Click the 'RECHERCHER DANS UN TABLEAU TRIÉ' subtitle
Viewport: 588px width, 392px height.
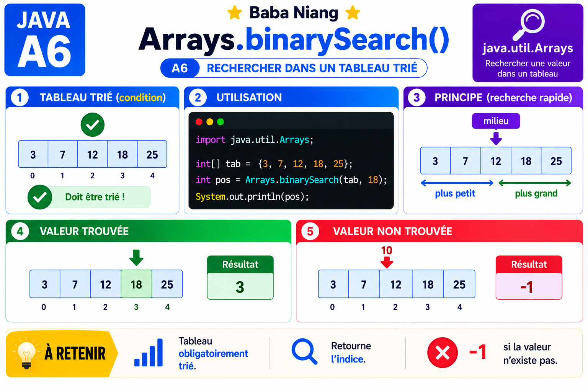coord(312,68)
